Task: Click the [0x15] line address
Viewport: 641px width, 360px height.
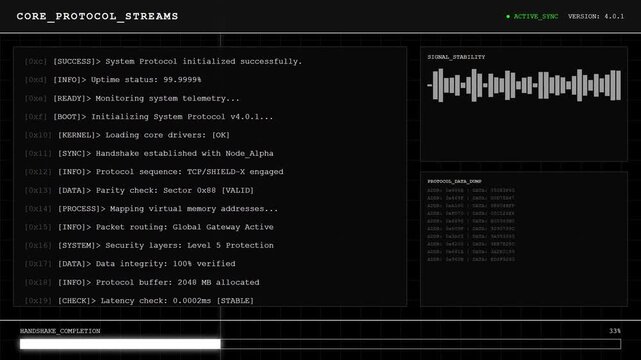Action: click(x=38, y=227)
